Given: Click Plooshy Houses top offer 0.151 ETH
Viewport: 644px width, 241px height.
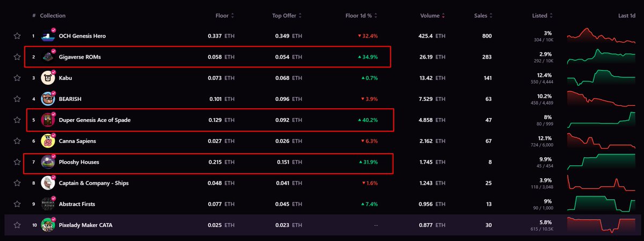Looking at the screenshot, I should 290,162.
